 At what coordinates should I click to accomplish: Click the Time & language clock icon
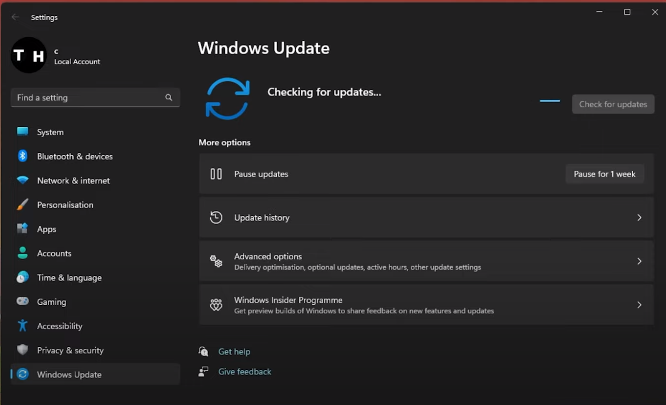click(23, 277)
